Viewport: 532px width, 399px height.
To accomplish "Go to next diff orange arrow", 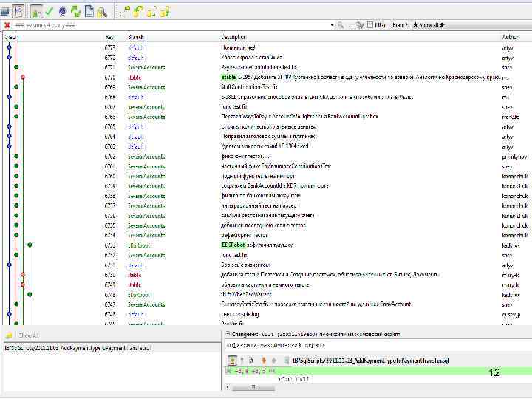I will pyautogui.click(x=264, y=361).
